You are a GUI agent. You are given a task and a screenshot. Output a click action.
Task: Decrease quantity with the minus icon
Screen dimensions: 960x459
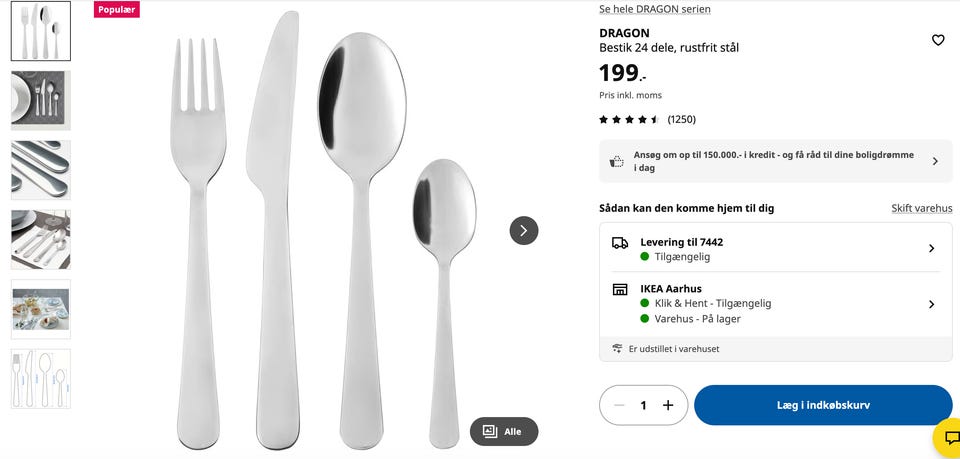[x=620, y=405]
